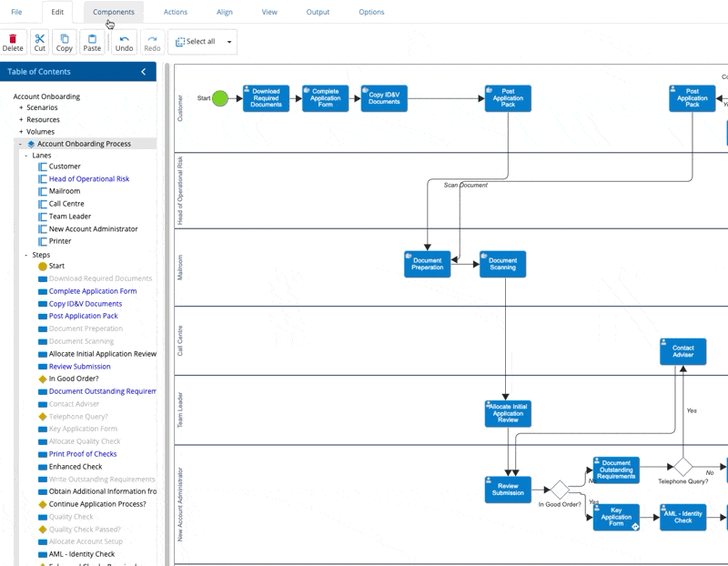728x566 pixels.
Task: Select the Telephone Query gateway diamond
Action: pyautogui.click(x=682, y=468)
